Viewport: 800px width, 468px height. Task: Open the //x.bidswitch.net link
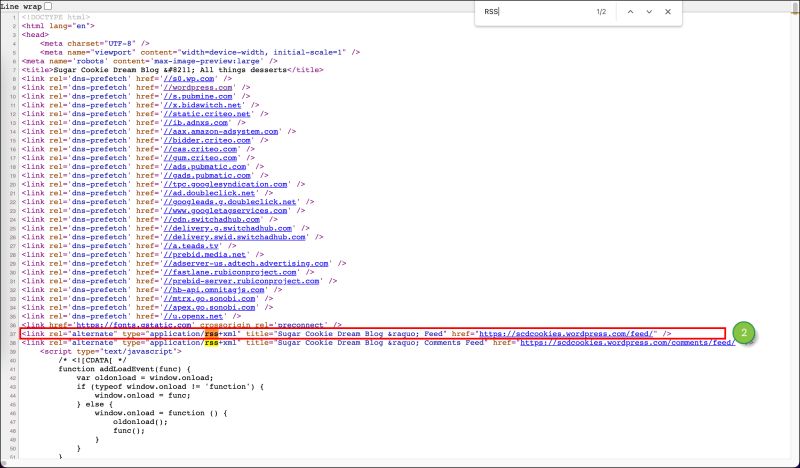[x=203, y=105]
